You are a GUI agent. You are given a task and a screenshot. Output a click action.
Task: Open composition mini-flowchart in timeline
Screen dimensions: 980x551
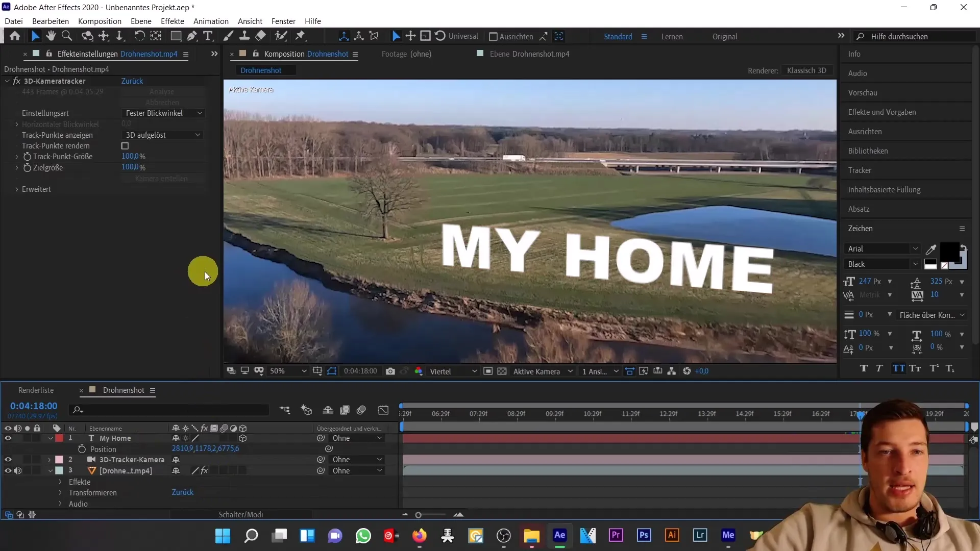(285, 410)
